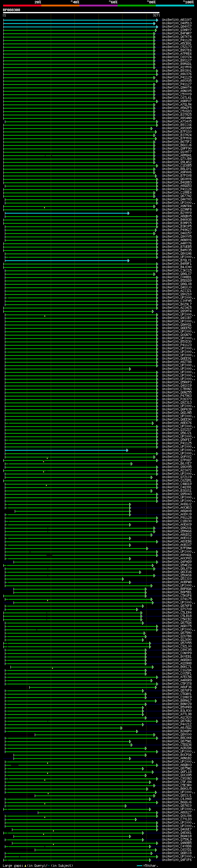Viewport: 197px width, 868px height.
Task: Open hit UniRef100_O48513
Action: 177,23
